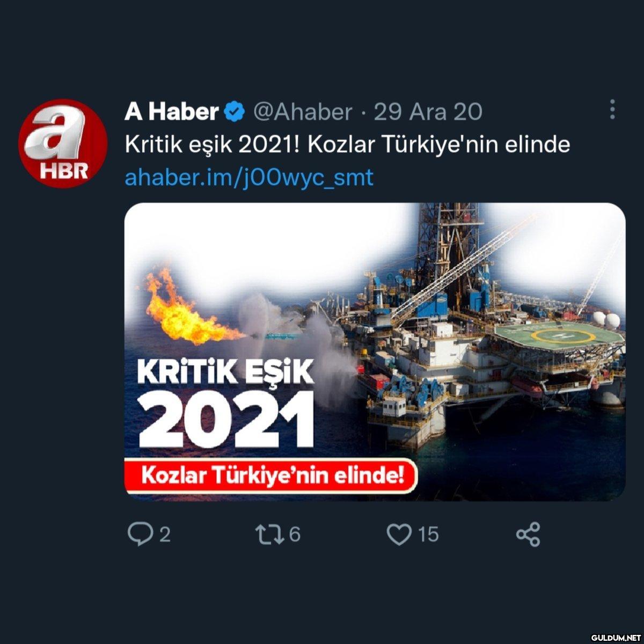Click the KRİTİK EŞİK 2021 headline in image
The image size is (644, 644).
[225, 405]
